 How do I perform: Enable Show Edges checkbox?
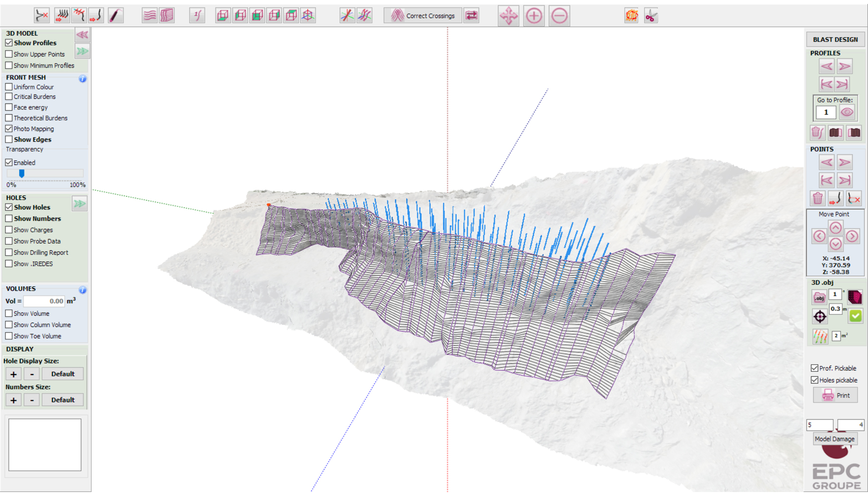click(9, 139)
